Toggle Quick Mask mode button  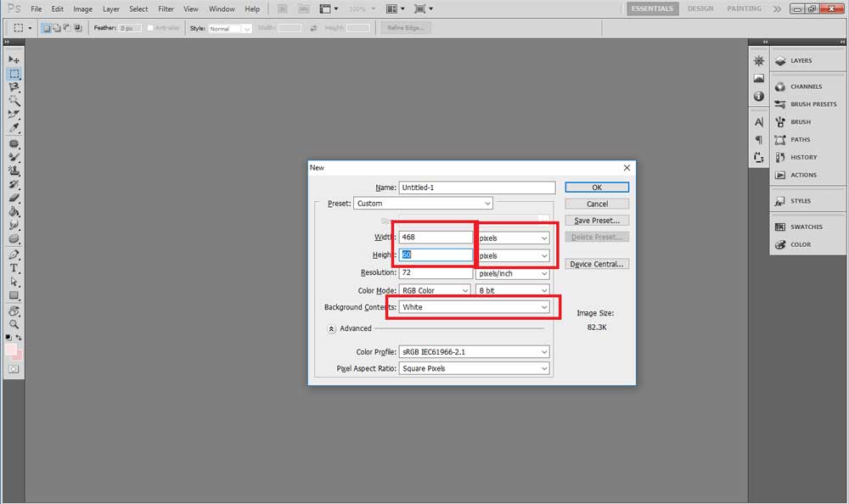click(14, 369)
